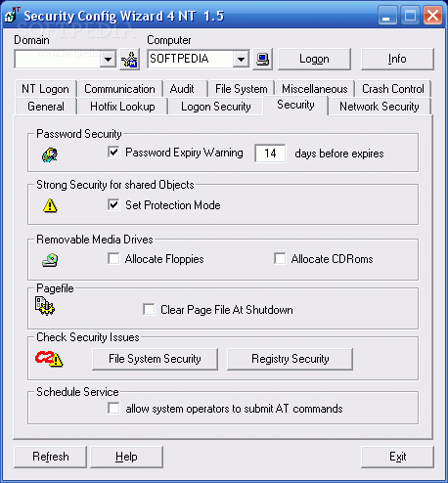448x483 pixels.
Task: Click the C2 security warning icon
Action: coord(49,359)
